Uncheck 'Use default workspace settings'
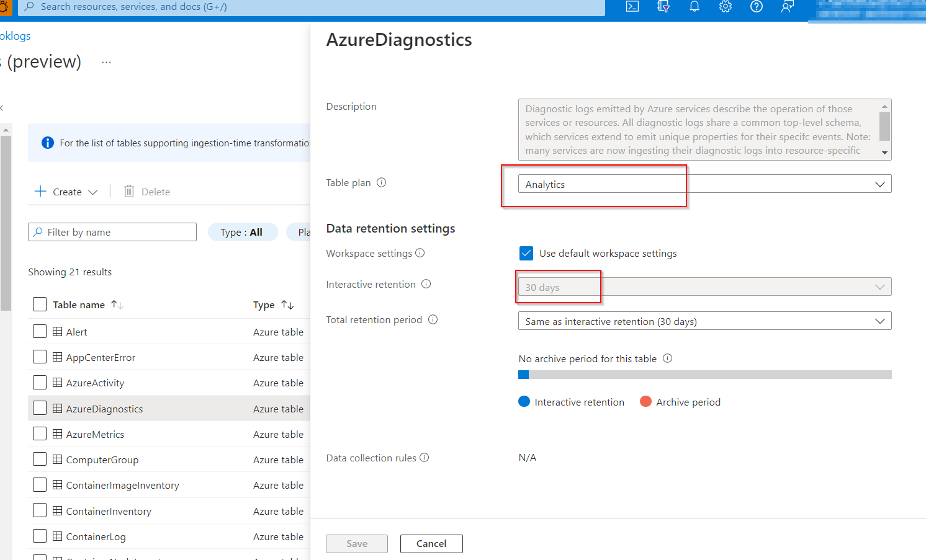926x560 pixels. pyautogui.click(x=526, y=253)
